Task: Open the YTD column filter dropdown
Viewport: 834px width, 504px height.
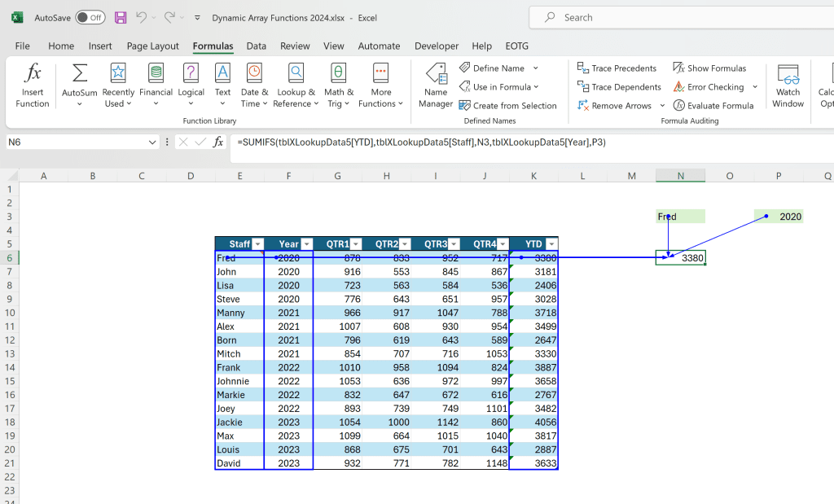Action: [551, 244]
